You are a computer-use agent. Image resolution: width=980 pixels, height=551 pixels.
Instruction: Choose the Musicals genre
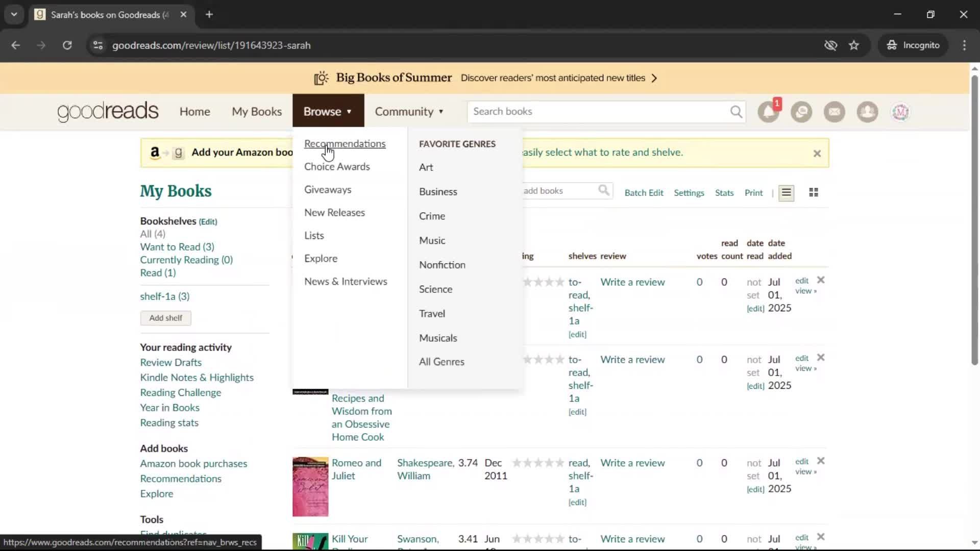pyautogui.click(x=438, y=338)
